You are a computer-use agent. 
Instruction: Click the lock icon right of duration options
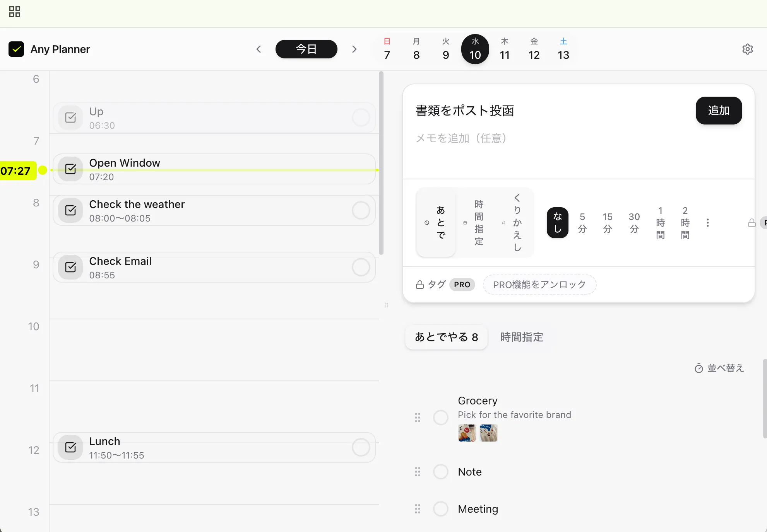(x=752, y=223)
